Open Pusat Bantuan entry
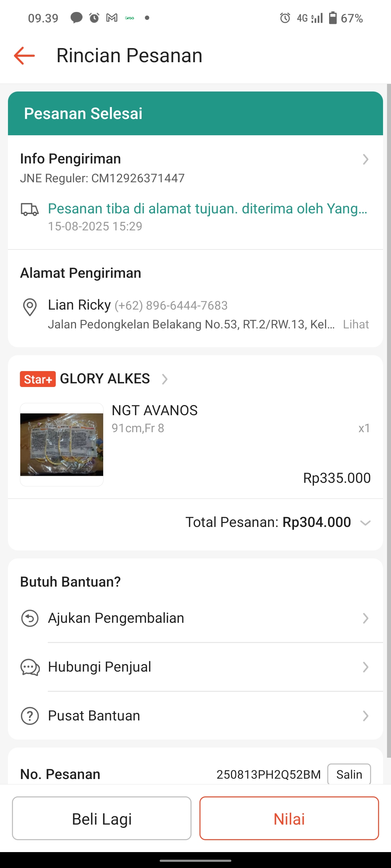The height and width of the screenshot is (868, 391). point(94,716)
